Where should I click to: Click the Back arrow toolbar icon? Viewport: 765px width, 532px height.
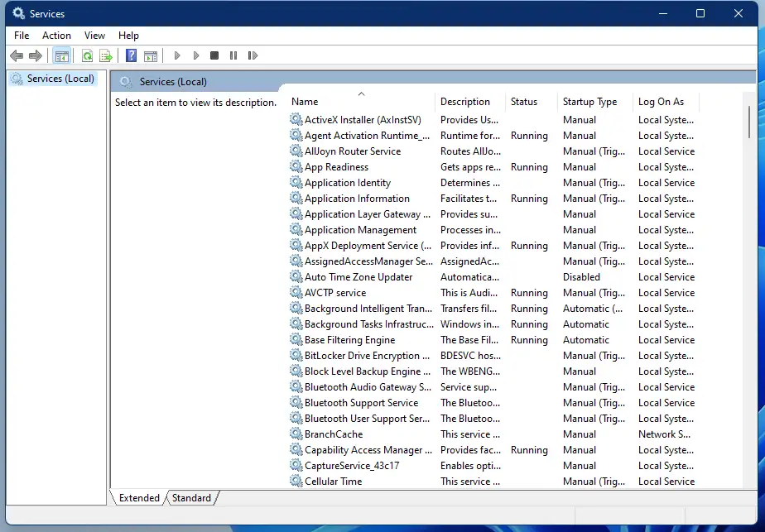pos(17,55)
